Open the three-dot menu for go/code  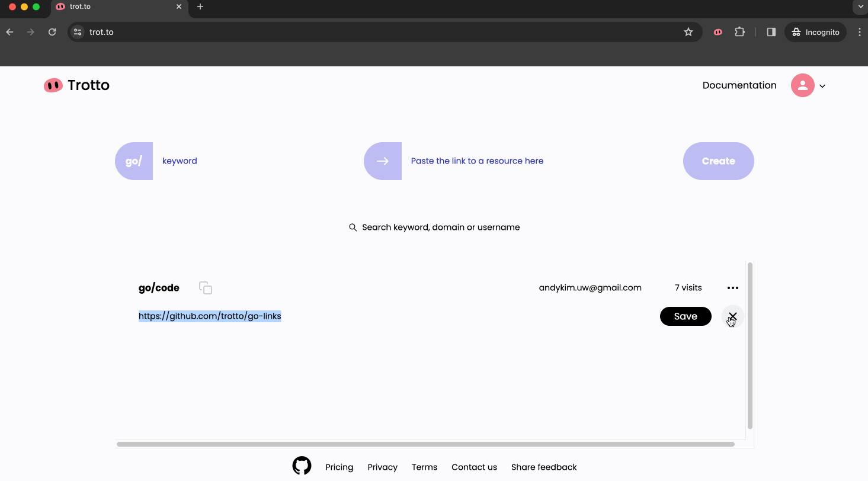(733, 288)
